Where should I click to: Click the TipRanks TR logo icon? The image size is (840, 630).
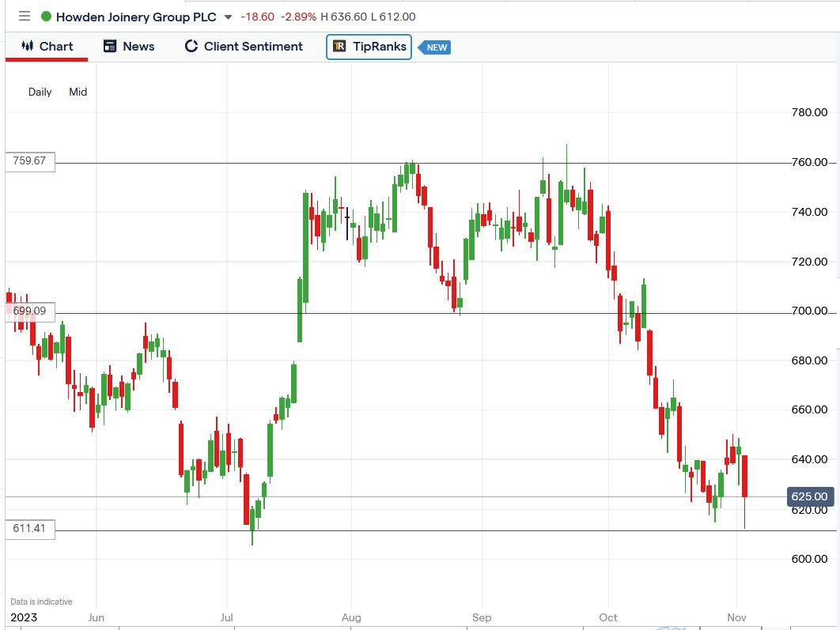click(x=339, y=47)
